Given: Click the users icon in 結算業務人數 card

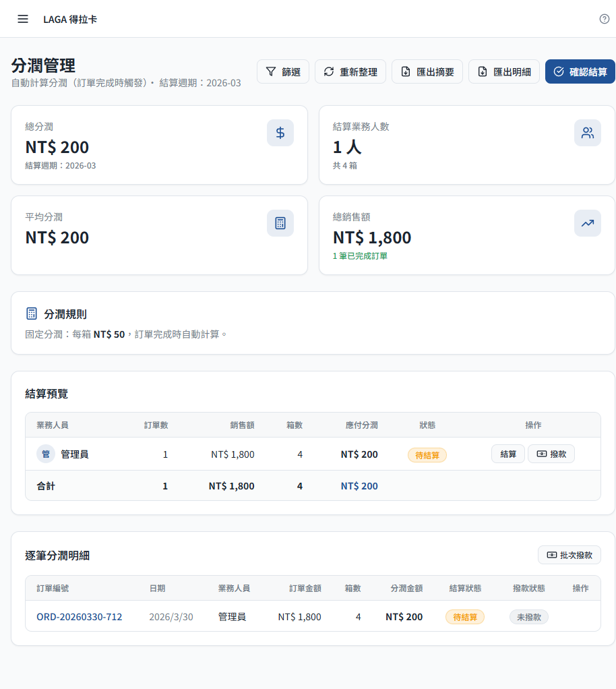Looking at the screenshot, I should pyautogui.click(x=588, y=133).
